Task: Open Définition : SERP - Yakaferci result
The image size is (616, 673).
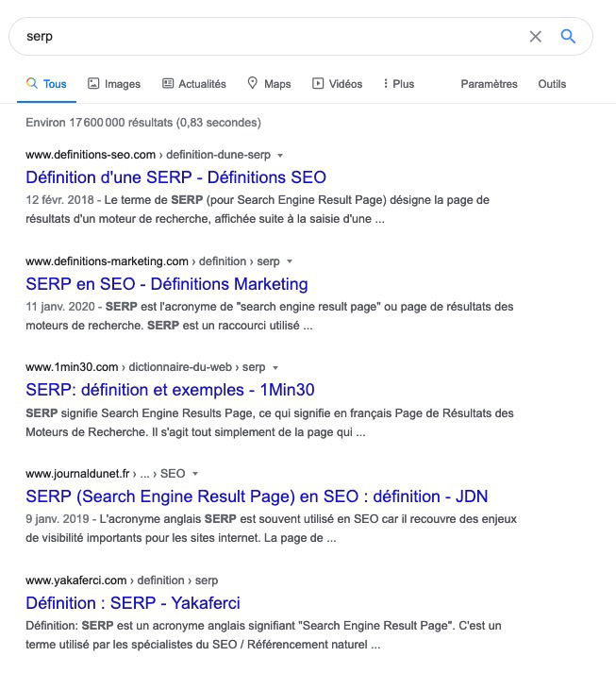Action: point(133,602)
